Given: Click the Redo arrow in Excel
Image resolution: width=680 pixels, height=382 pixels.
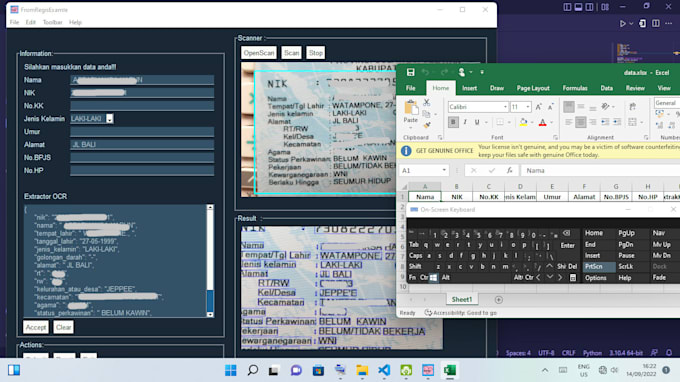Looking at the screenshot, I should tap(444, 72).
